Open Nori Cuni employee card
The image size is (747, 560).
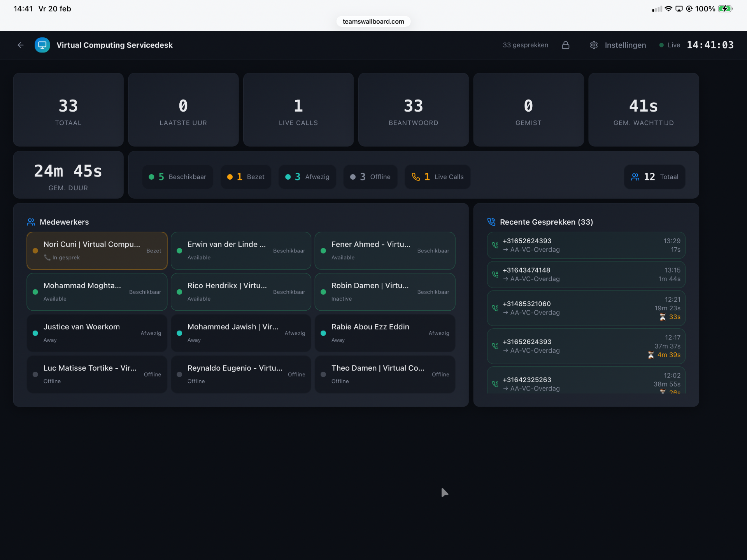click(x=97, y=251)
